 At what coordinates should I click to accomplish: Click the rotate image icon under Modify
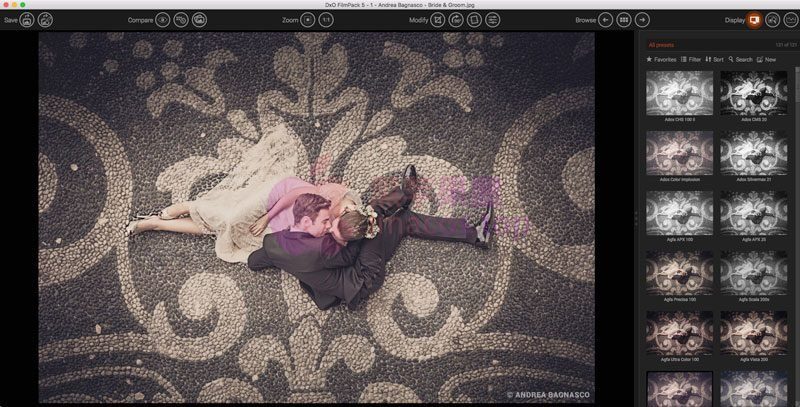pyautogui.click(x=456, y=20)
